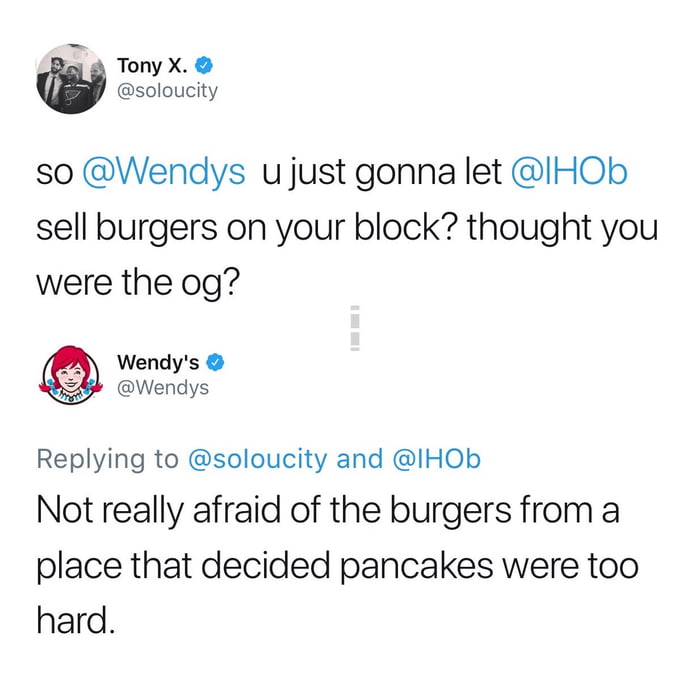Open @IHOb in the Replying to line
This screenshot has width=700, height=690.
point(437,459)
